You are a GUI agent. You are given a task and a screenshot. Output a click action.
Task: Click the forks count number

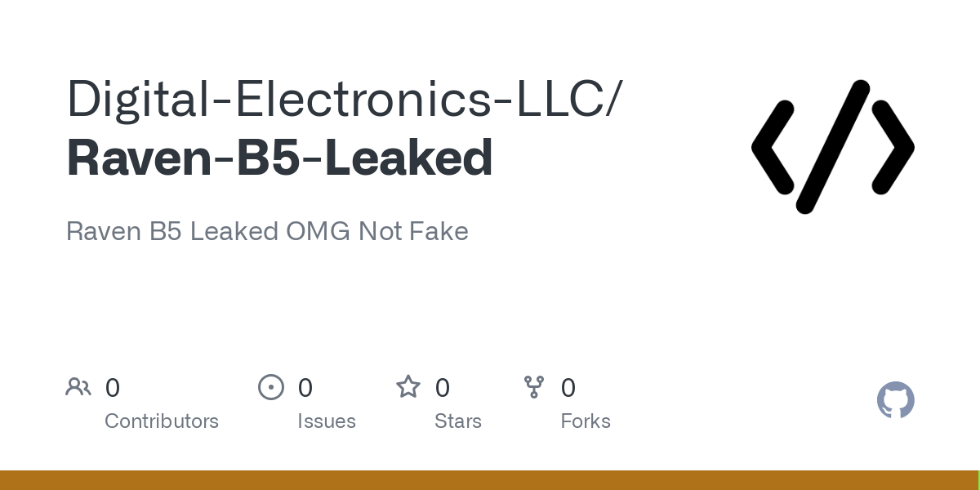pyautogui.click(x=568, y=388)
